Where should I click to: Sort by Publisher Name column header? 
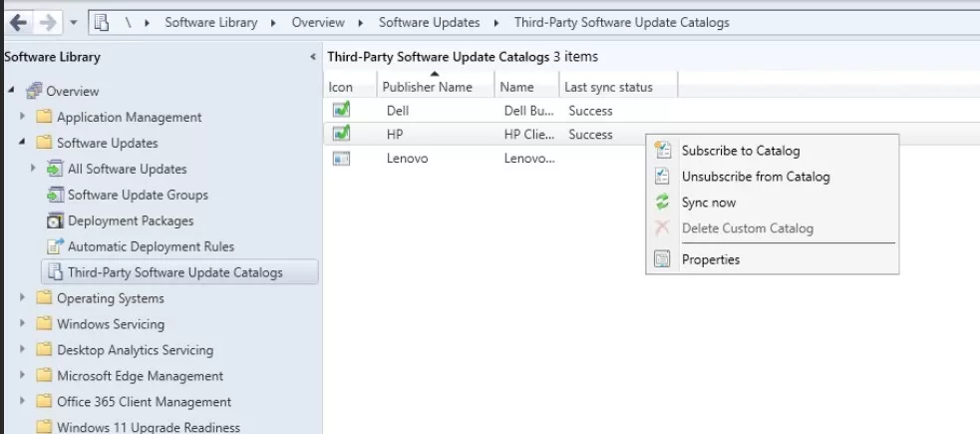(x=436, y=87)
